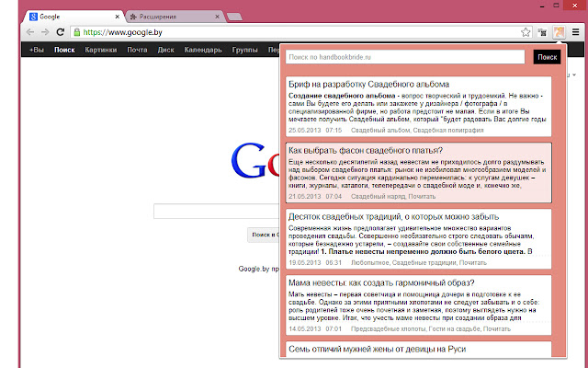The width and height of the screenshot is (588, 368).
Task: Switch to the Расширения tab
Action: tap(175, 17)
